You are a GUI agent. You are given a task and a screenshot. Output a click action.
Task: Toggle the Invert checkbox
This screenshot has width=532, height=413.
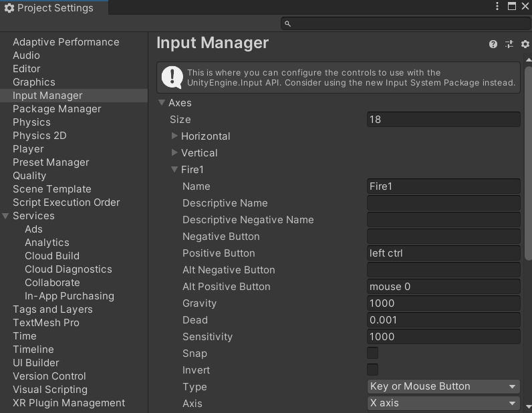point(372,370)
